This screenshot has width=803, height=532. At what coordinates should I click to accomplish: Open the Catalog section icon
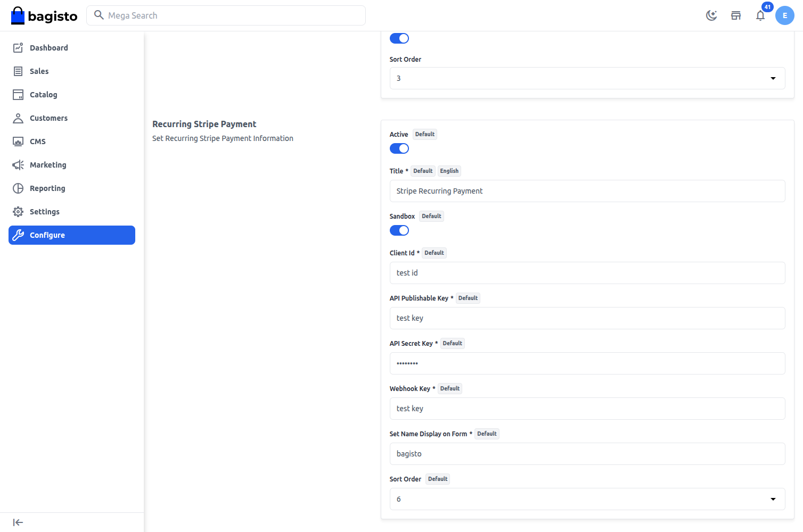pos(18,94)
